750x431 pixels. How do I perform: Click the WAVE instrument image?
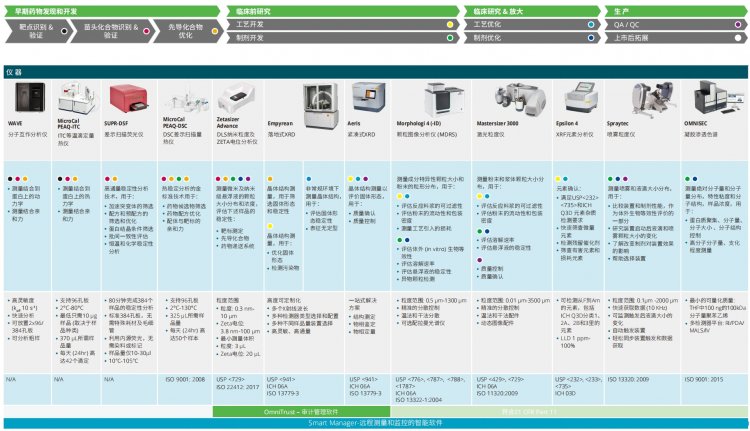pyautogui.click(x=30, y=97)
